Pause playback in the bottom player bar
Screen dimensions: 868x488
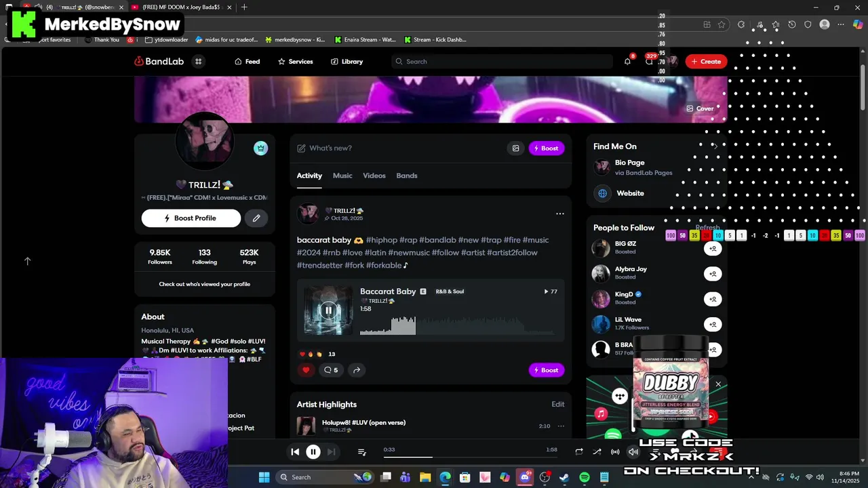[313, 451]
